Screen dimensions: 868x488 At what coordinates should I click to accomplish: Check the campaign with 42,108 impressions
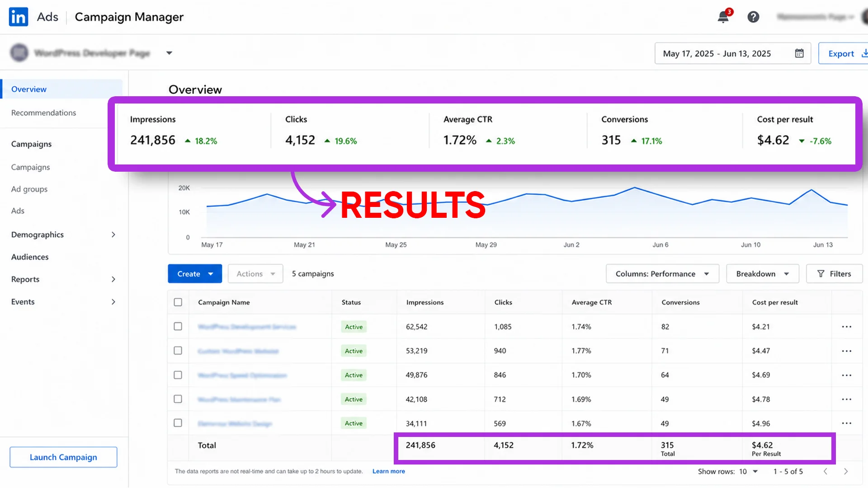(178, 399)
